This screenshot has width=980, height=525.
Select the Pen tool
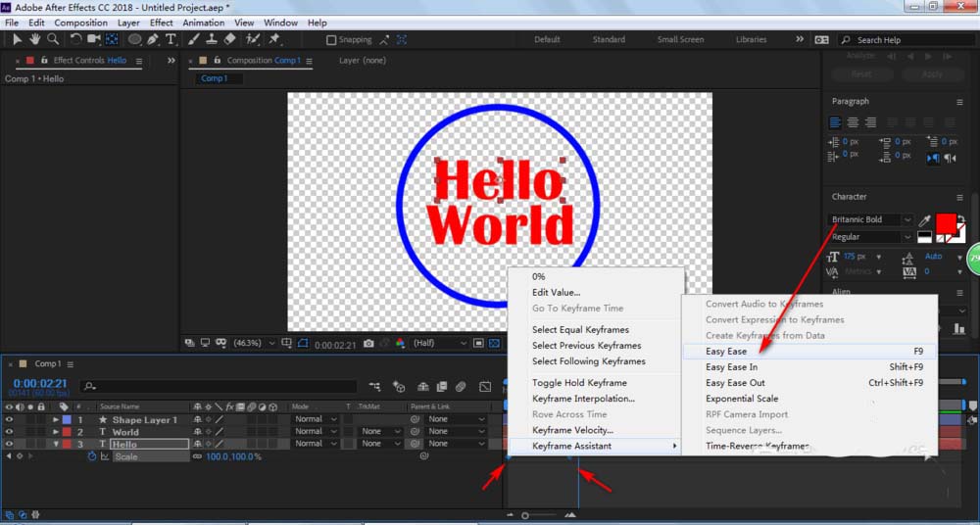[x=154, y=39]
